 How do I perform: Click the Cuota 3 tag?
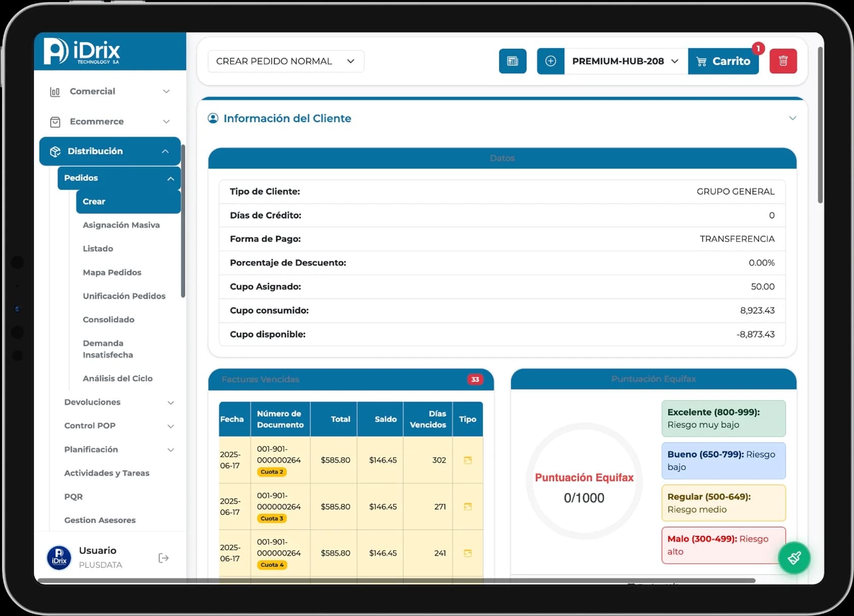(x=272, y=518)
